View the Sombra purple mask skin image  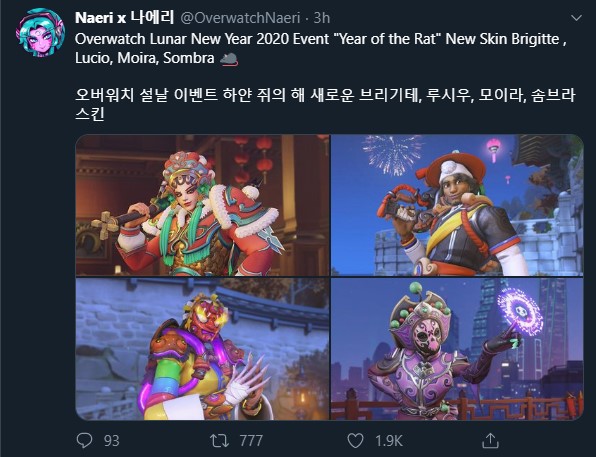coord(457,349)
